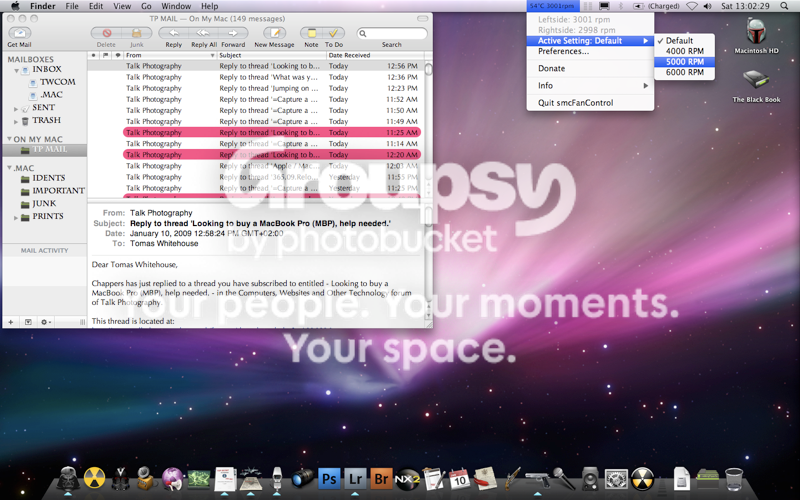Viewport: 800px width, 500px height.
Task: Click the Reply All double-arrow icon
Action: tap(203, 33)
